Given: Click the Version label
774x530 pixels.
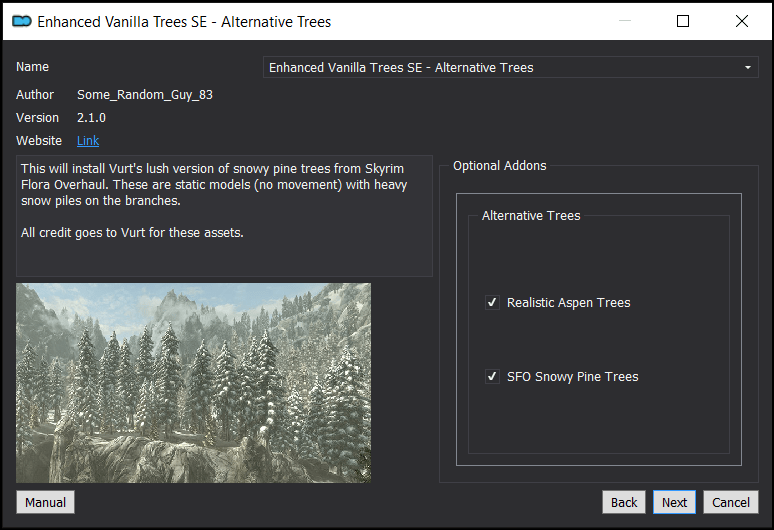Looking at the screenshot, I should [37, 118].
